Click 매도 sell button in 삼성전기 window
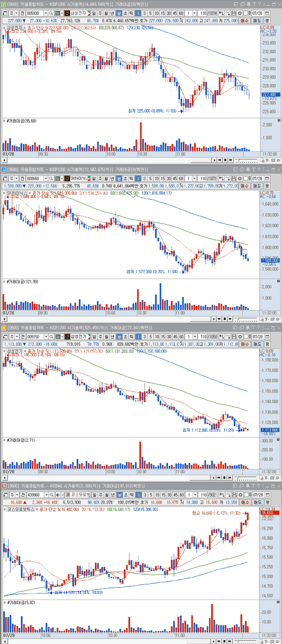Viewport: 282px width, 644px height. (x=257, y=344)
